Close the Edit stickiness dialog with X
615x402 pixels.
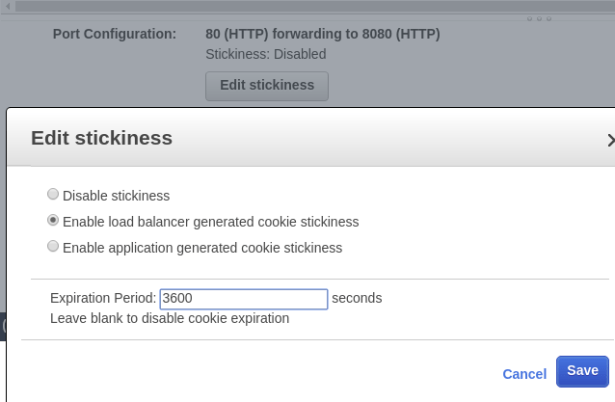click(x=610, y=141)
